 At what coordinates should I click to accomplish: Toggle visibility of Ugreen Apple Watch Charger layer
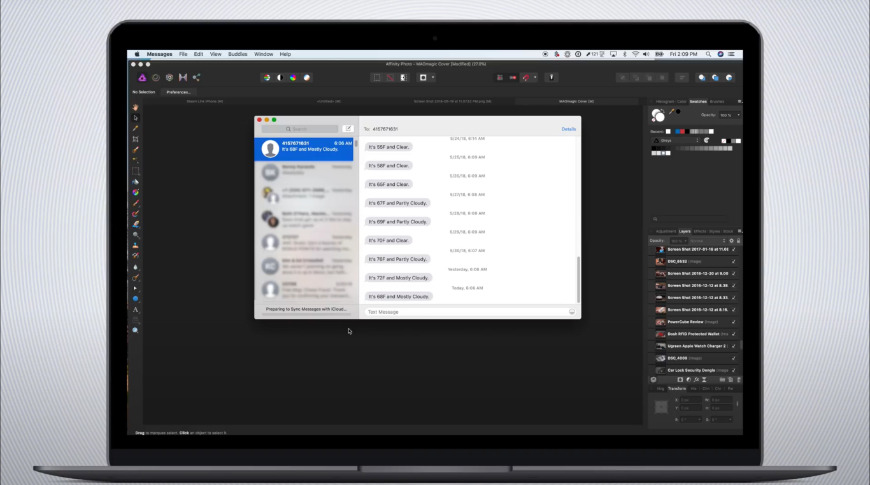pyautogui.click(x=734, y=346)
